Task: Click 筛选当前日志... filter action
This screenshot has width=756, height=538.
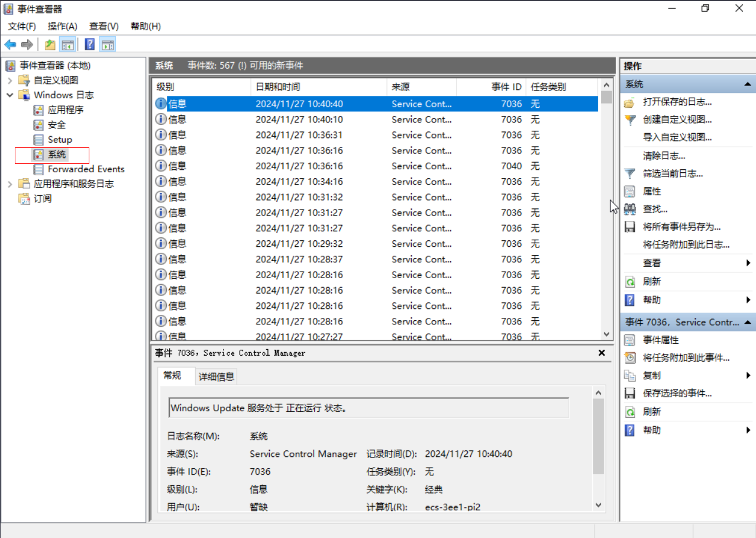Action: coord(673,173)
